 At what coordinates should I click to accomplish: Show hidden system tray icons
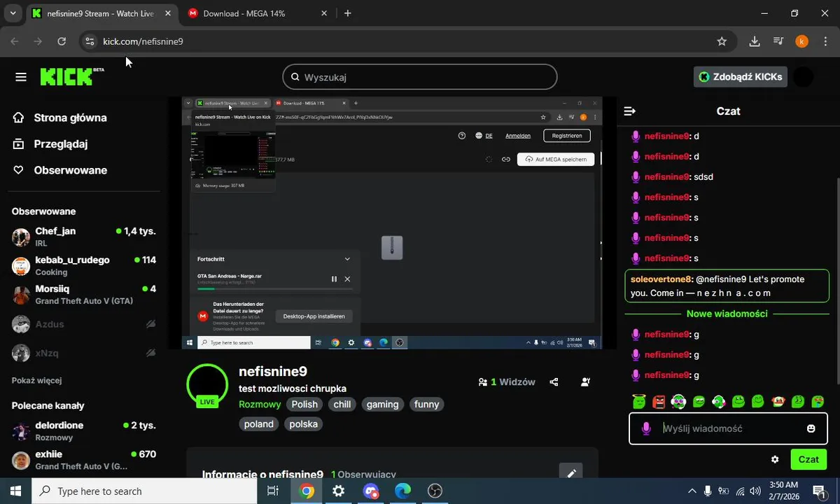coord(692,491)
